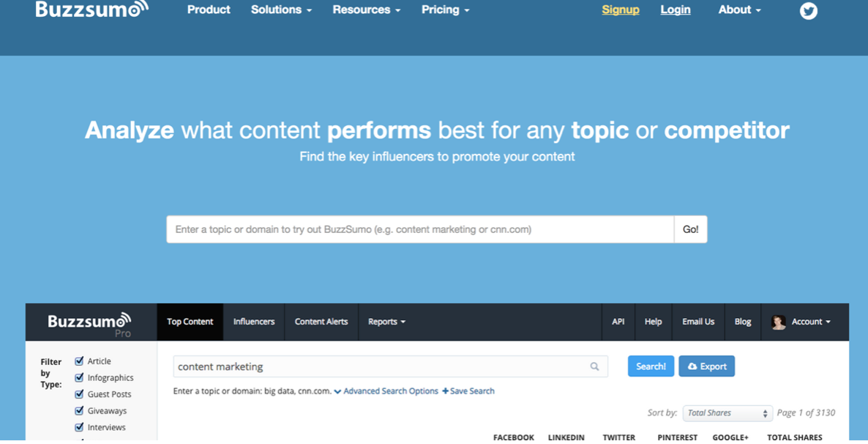Open the Help menu item
Image resolution: width=868 pixels, height=444 pixels.
(654, 322)
